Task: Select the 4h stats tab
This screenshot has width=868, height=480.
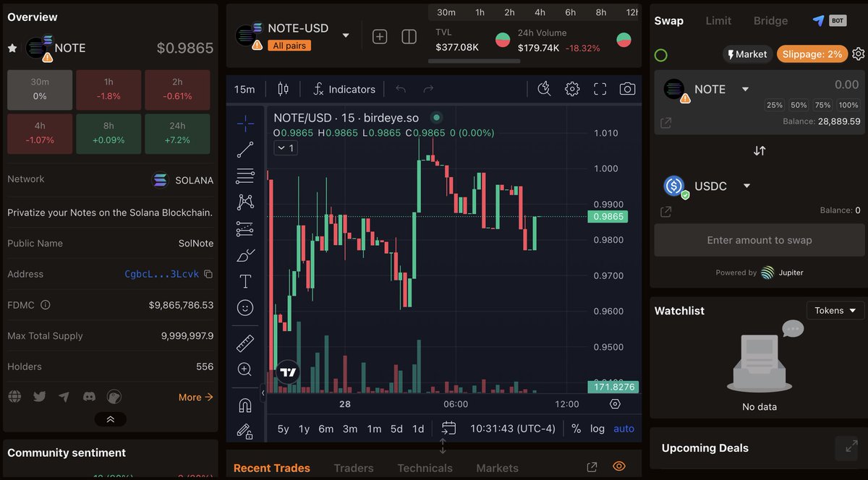Action: point(540,12)
